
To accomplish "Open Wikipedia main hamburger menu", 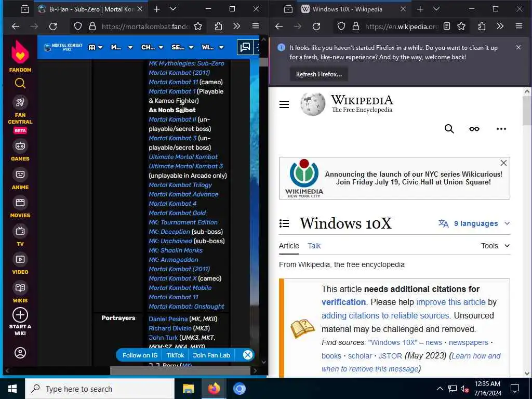I will coord(284,104).
